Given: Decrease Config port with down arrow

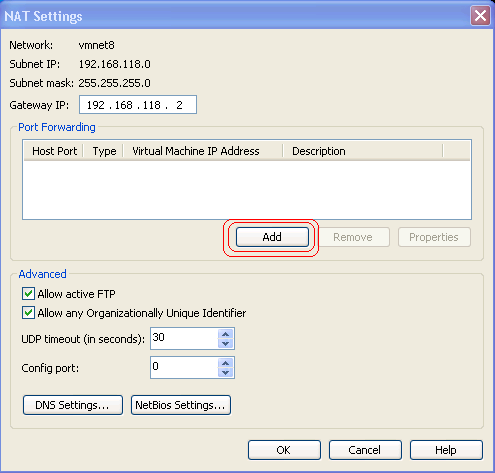Looking at the screenshot, I should (226, 372).
